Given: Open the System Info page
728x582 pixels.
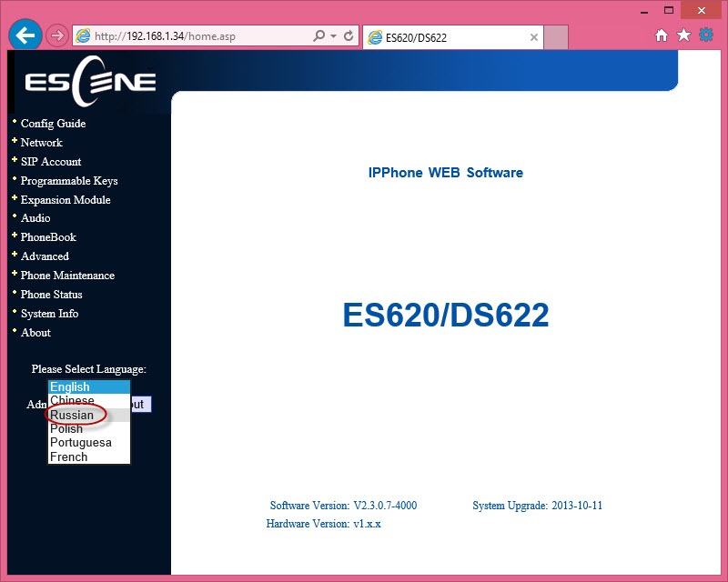Looking at the screenshot, I should pos(49,313).
